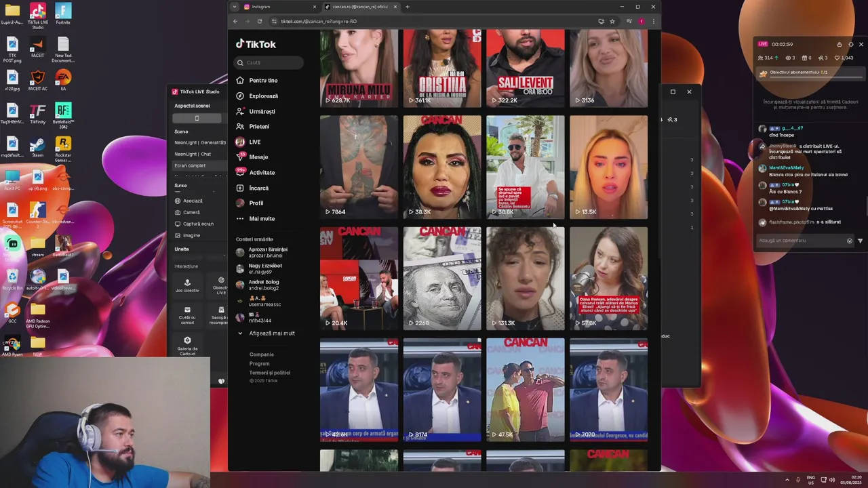Open the video with 628.7K views
868x488 pixels.
coord(359,68)
